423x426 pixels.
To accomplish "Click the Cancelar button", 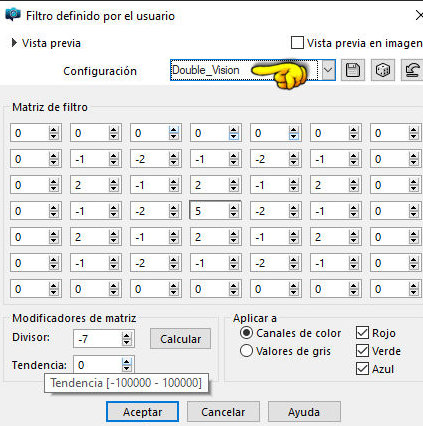I will [223, 412].
